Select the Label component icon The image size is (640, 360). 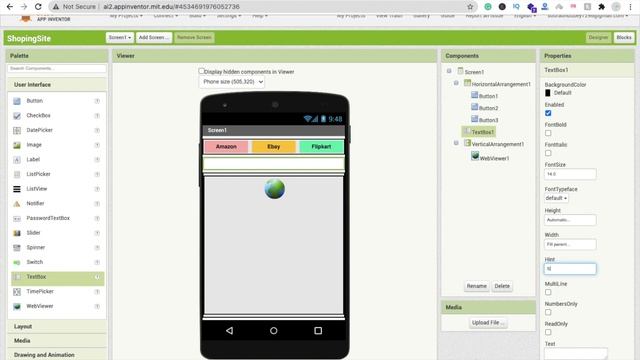click(x=17, y=160)
